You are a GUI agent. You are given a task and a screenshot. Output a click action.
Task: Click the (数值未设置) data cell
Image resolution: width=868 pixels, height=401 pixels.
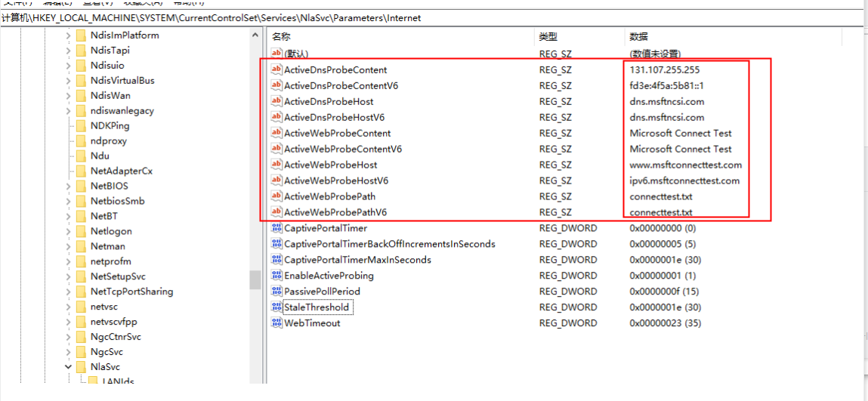click(655, 54)
